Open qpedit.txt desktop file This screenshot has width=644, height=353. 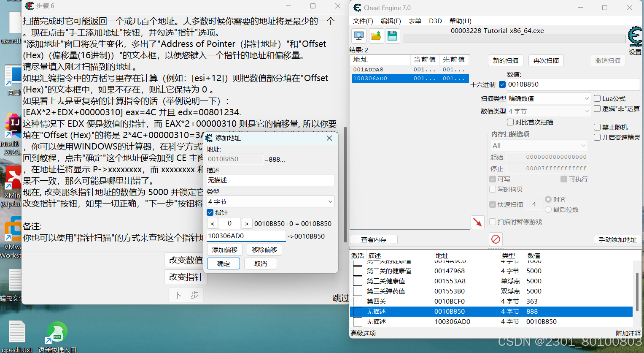click(x=17, y=337)
